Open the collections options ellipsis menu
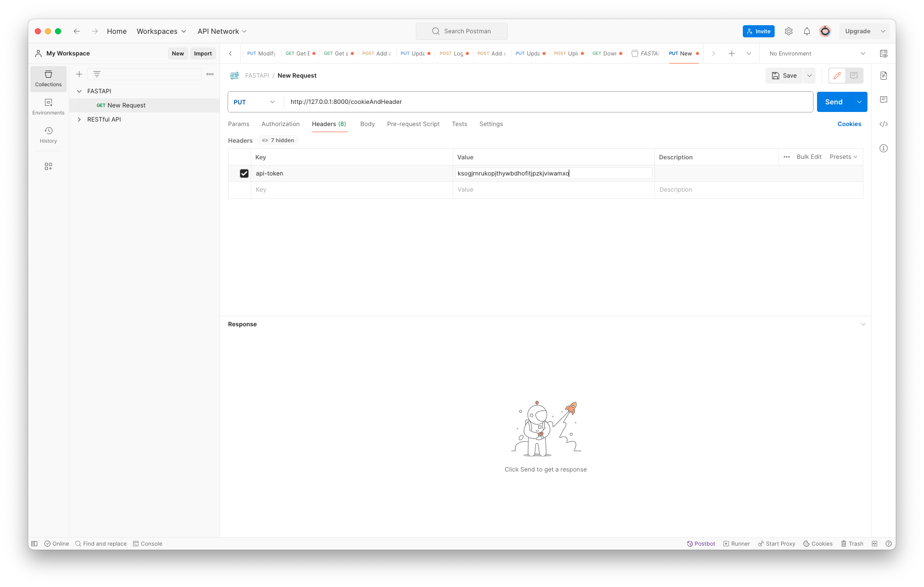Image resolution: width=924 pixels, height=587 pixels. point(210,74)
